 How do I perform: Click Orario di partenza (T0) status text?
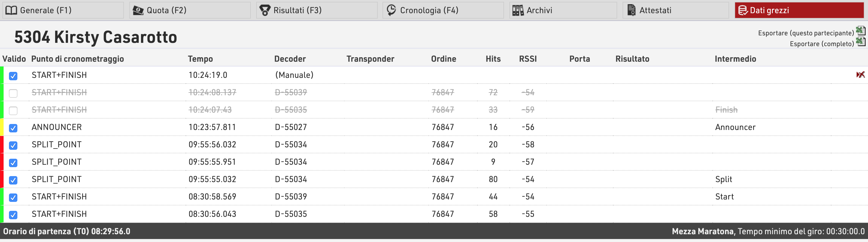[67, 231]
